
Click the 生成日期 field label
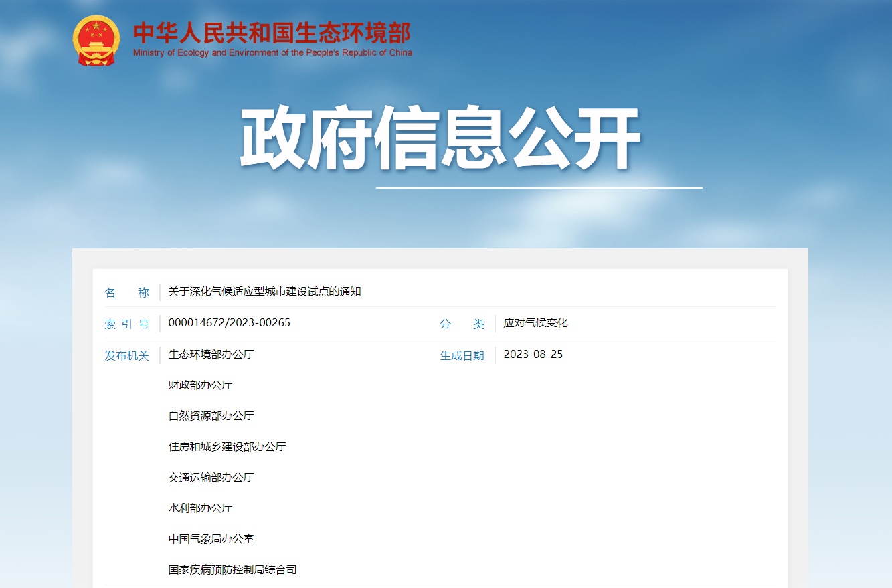pyautogui.click(x=462, y=355)
